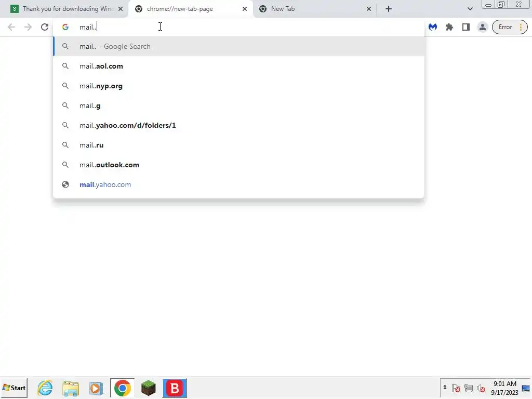Viewport: 532px width, 399px height.
Task: Open the Malwarebytes extension icon
Action: [x=433, y=27]
